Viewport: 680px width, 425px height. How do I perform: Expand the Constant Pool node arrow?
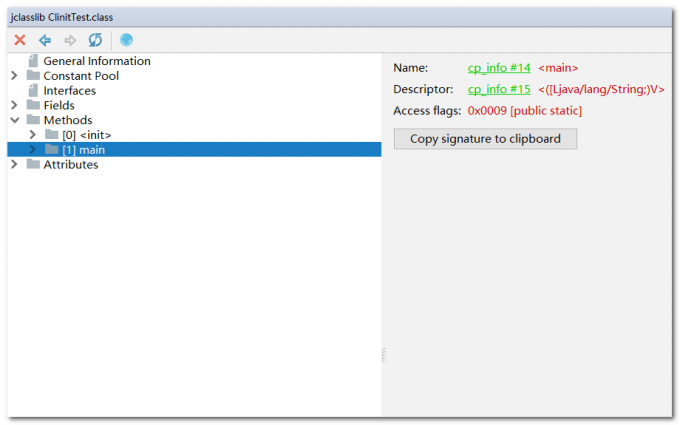pos(14,76)
